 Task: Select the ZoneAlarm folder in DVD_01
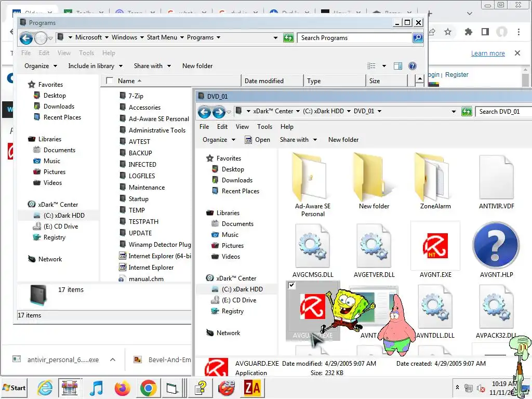point(435,181)
